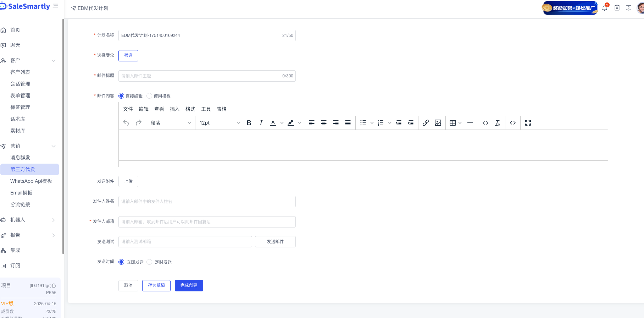The width and height of the screenshot is (644, 318).
Task: Click the 发送测试 email input field
Action: pos(185,242)
